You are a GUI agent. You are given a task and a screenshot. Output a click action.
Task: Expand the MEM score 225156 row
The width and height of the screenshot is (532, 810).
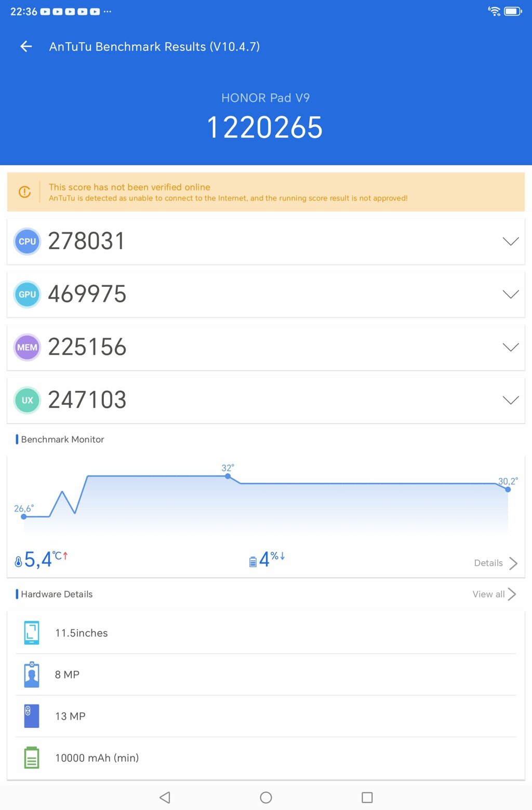(510, 348)
